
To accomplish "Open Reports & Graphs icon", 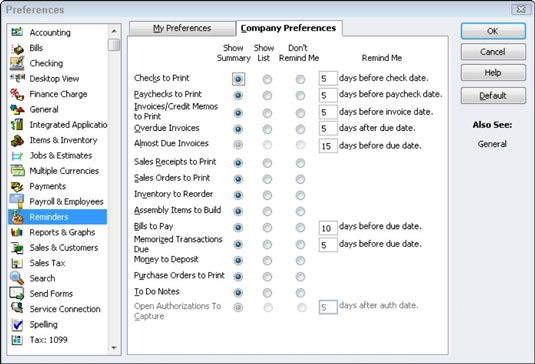I will (x=17, y=232).
